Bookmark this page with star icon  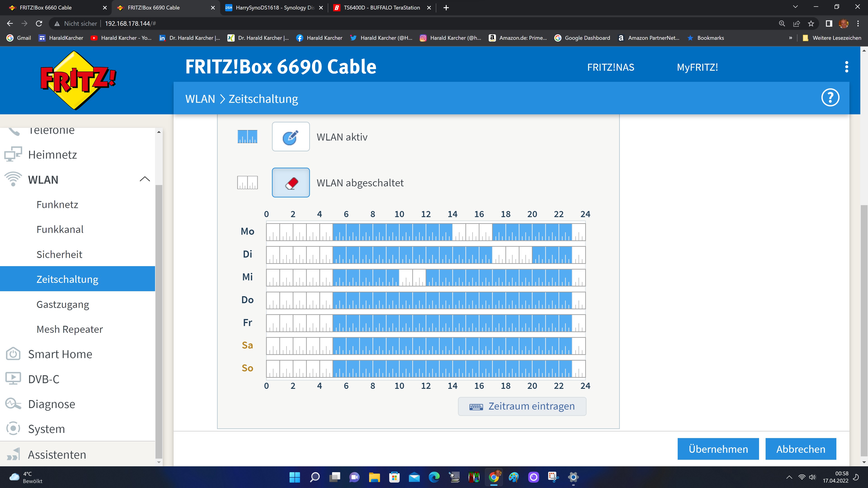(x=811, y=23)
